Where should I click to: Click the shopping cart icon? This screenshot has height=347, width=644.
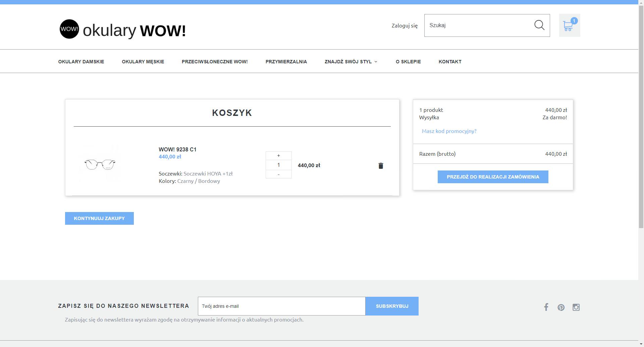(569, 25)
